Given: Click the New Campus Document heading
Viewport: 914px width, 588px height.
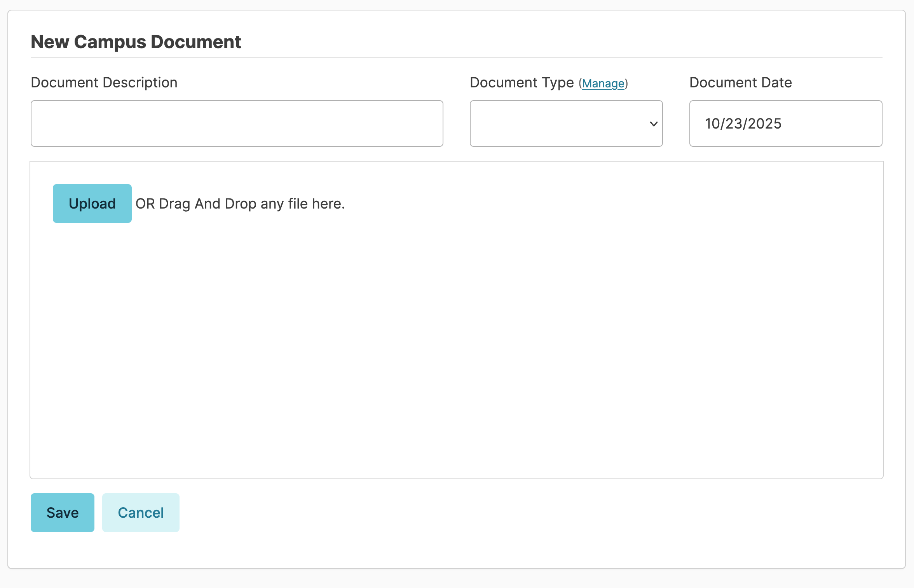Looking at the screenshot, I should [136, 42].
